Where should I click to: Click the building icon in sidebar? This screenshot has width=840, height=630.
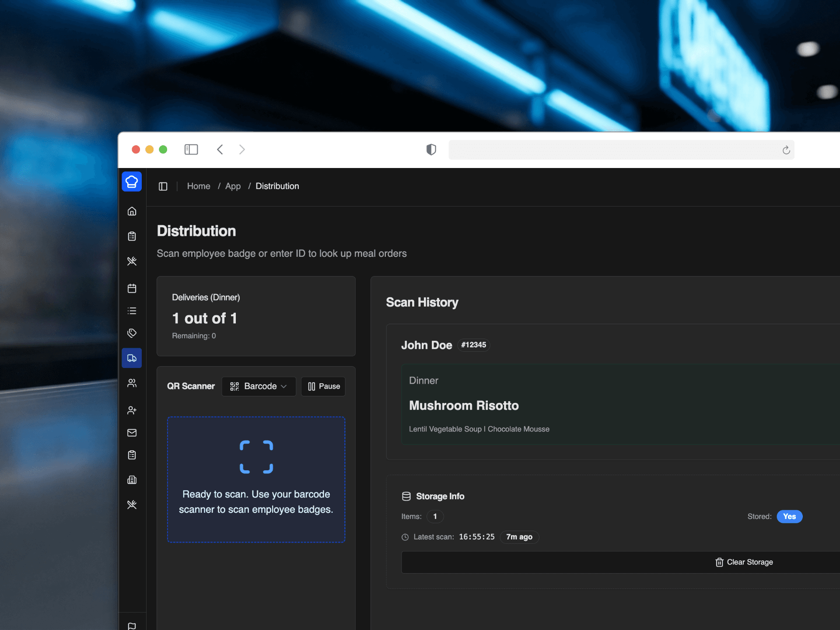(132, 480)
